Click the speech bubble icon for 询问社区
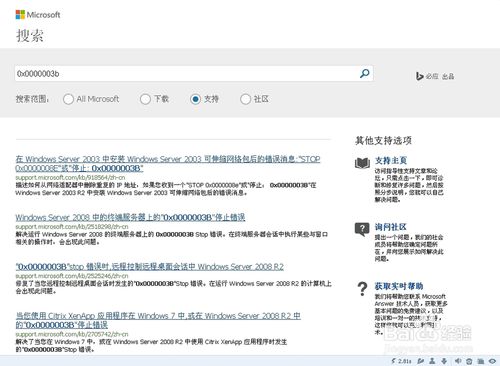The image size is (500, 366). [x=362, y=229]
